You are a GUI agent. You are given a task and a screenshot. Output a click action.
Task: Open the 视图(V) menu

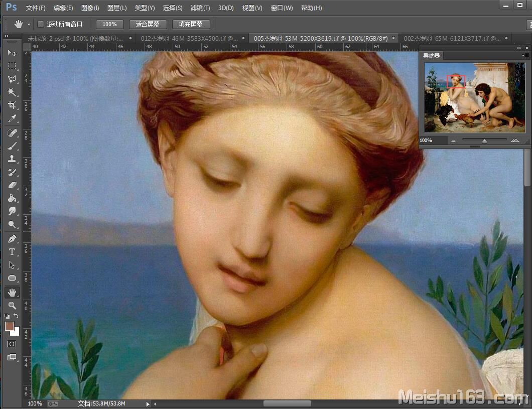point(252,8)
